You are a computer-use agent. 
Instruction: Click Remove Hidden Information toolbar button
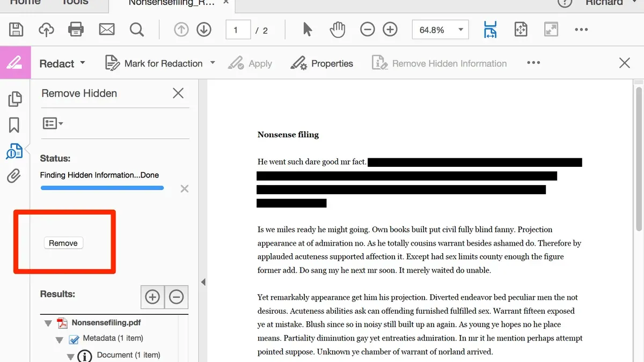439,63
